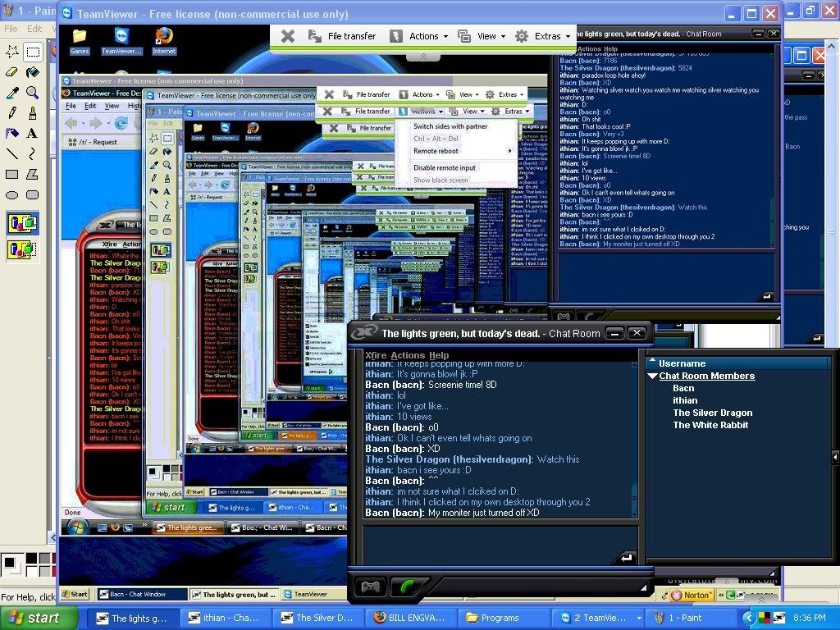Select the Eraser tool in Paint's toolbox
The image size is (840, 630).
12,72
